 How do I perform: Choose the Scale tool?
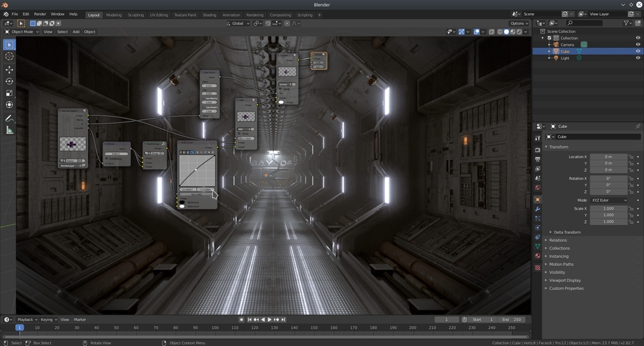pyautogui.click(x=9, y=93)
